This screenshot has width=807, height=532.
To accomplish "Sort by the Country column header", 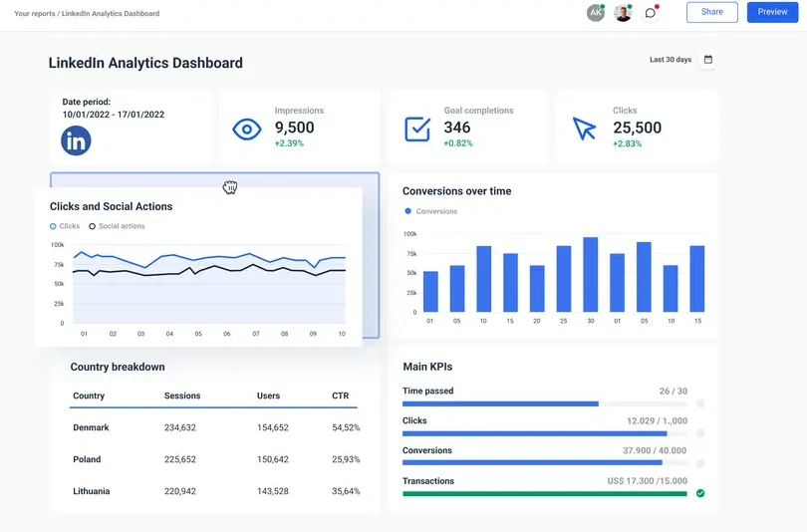I will click(89, 396).
